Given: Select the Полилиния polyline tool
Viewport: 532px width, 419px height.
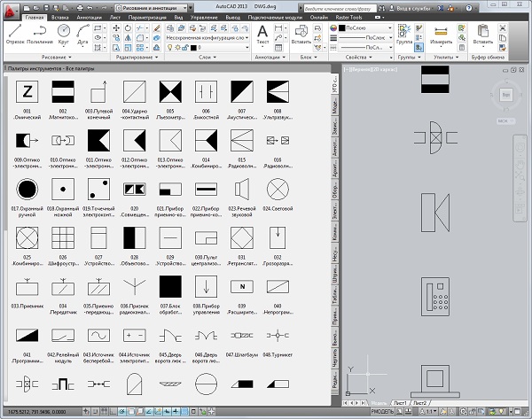Looking at the screenshot, I should pos(40,32).
